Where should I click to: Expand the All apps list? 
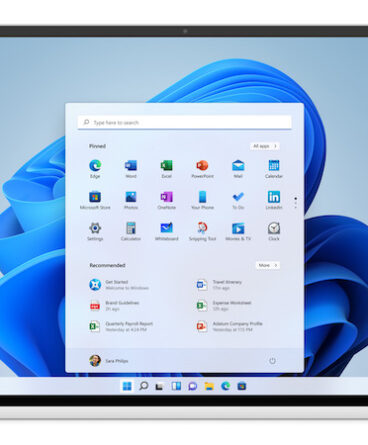point(265,146)
